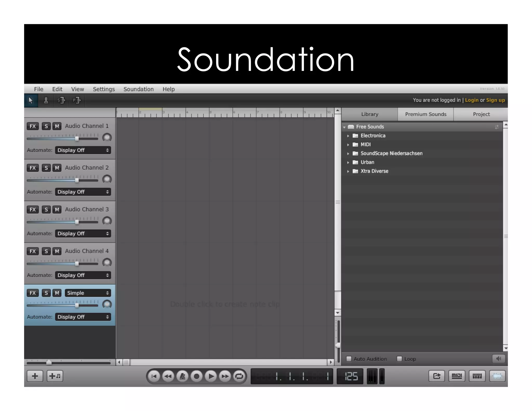The width and height of the screenshot is (532, 411).
Task: Solo Audio Channel 1
Action: click(46, 126)
